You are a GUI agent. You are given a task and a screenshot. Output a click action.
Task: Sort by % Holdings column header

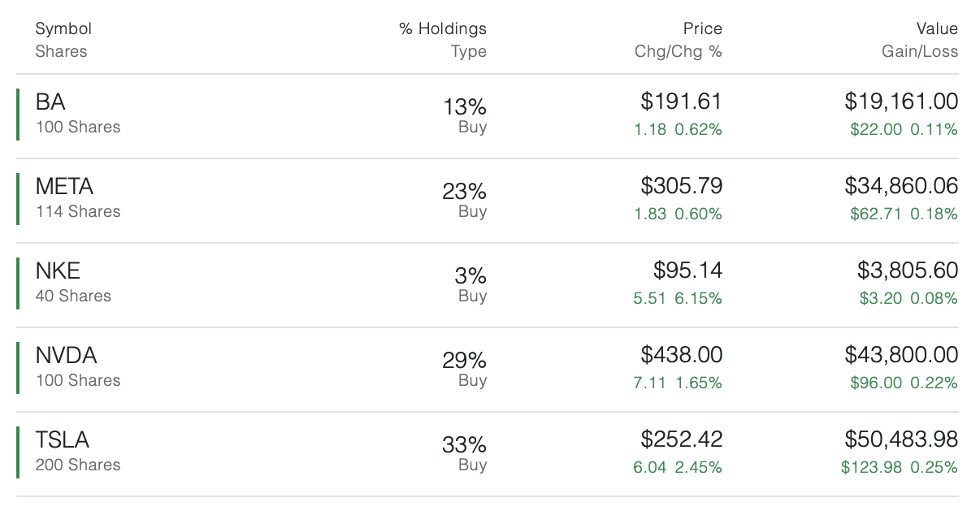pos(442,29)
